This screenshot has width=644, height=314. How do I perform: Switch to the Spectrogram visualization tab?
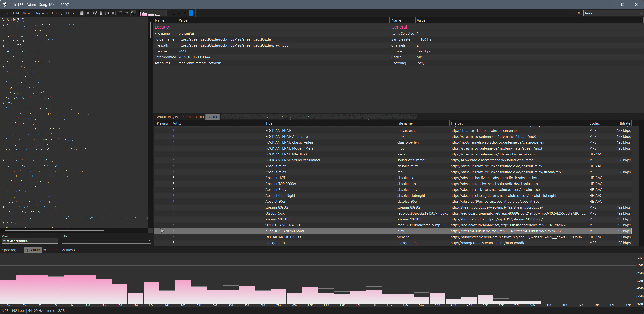[x=12, y=250]
